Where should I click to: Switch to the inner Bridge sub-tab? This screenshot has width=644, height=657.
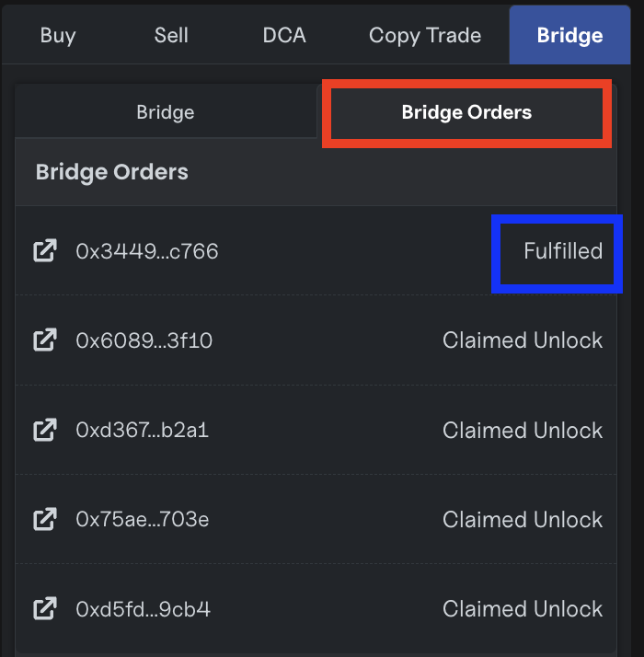coord(166,113)
